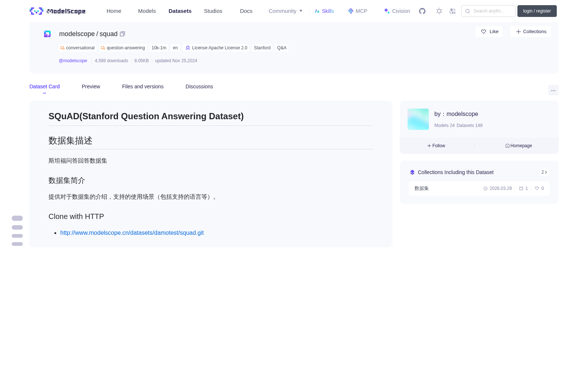Click the dataset avatar beside modelscope / squad
Image resolution: width=588 pixels, height=368 pixels.
(x=47, y=34)
